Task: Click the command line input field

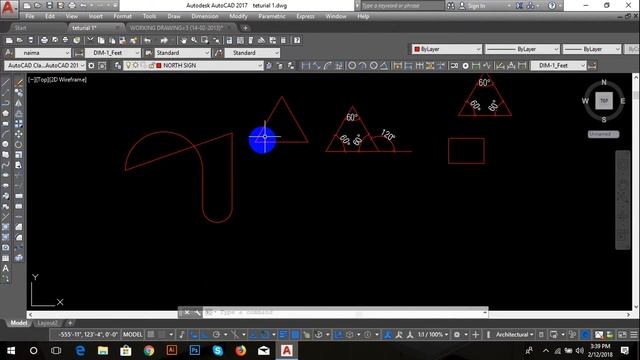Action: [x=343, y=312]
